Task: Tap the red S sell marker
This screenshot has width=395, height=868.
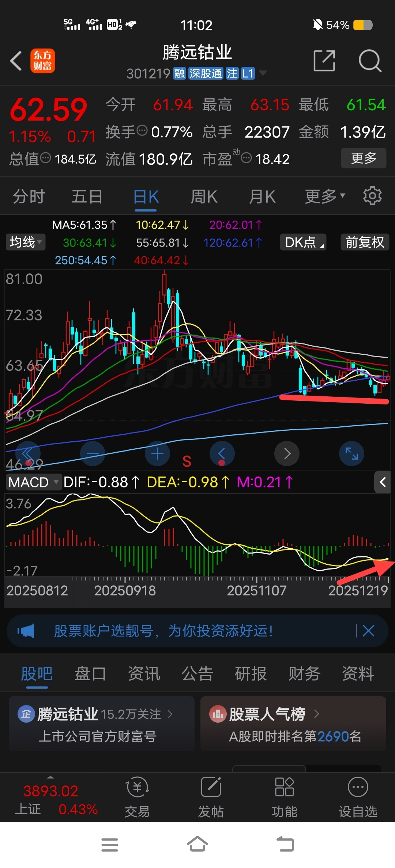Action: 187,461
